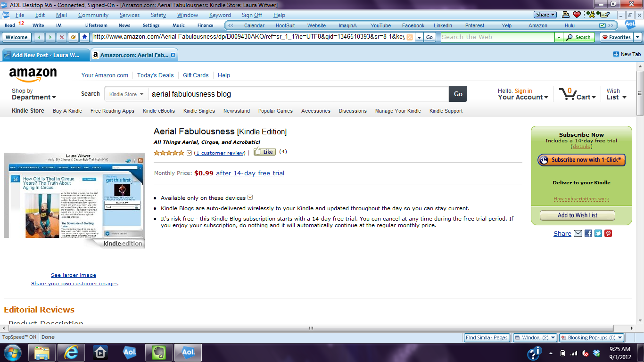Open the Community menu
The height and width of the screenshot is (362, 644).
click(x=93, y=15)
